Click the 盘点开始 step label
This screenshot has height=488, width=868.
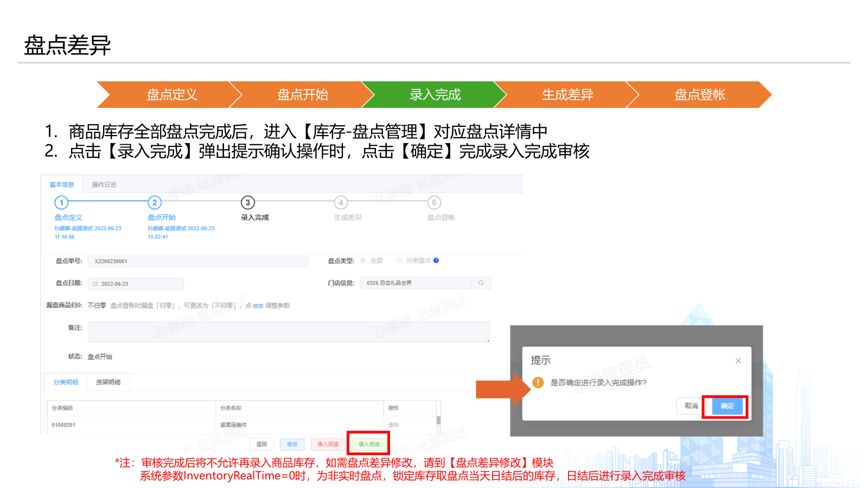point(162,217)
